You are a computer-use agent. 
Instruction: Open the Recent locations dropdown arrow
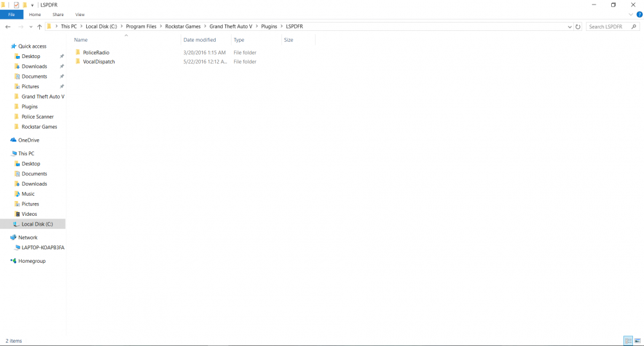pyautogui.click(x=31, y=27)
